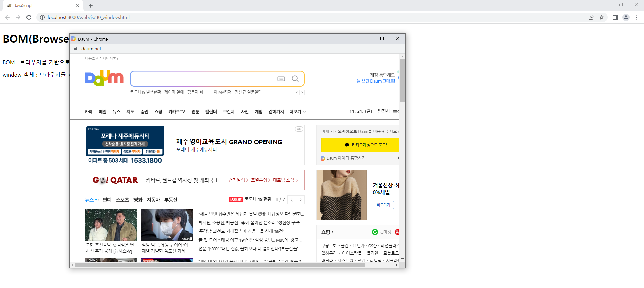Open Chrome side panel icon

pyautogui.click(x=615, y=17)
